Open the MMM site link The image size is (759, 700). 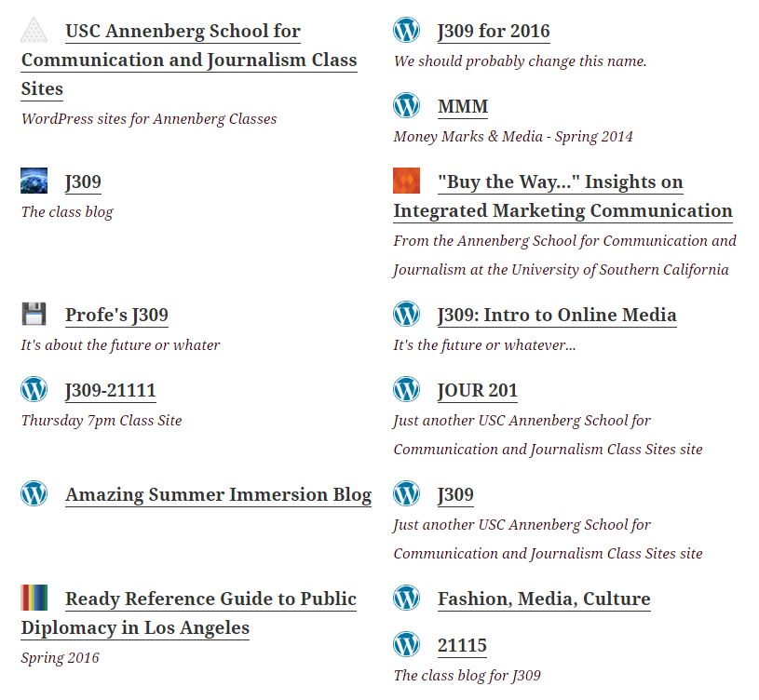pyautogui.click(x=463, y=106)
